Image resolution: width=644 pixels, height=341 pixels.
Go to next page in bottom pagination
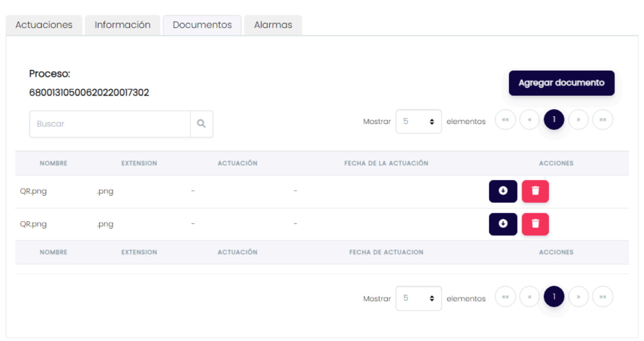coord(578,297)
